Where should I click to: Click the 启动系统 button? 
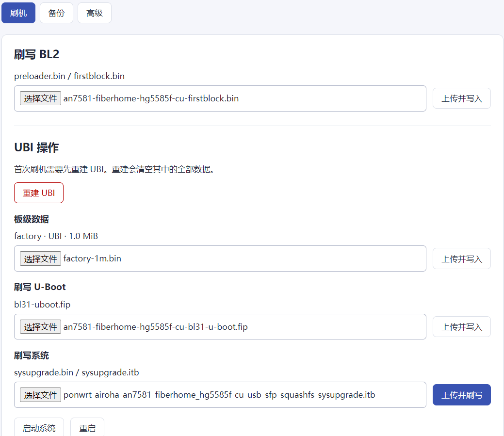pos(39,427)
